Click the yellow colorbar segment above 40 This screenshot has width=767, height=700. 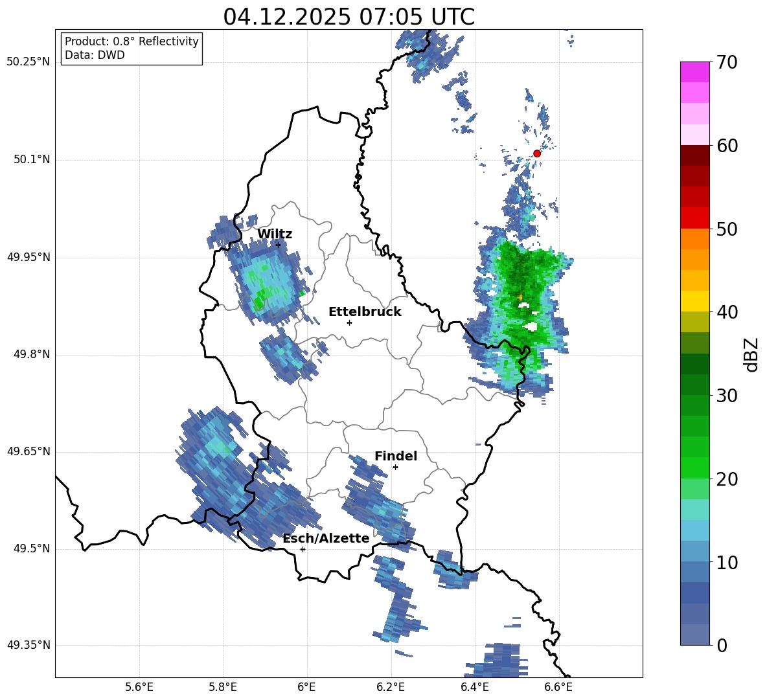tap(694, 301)
